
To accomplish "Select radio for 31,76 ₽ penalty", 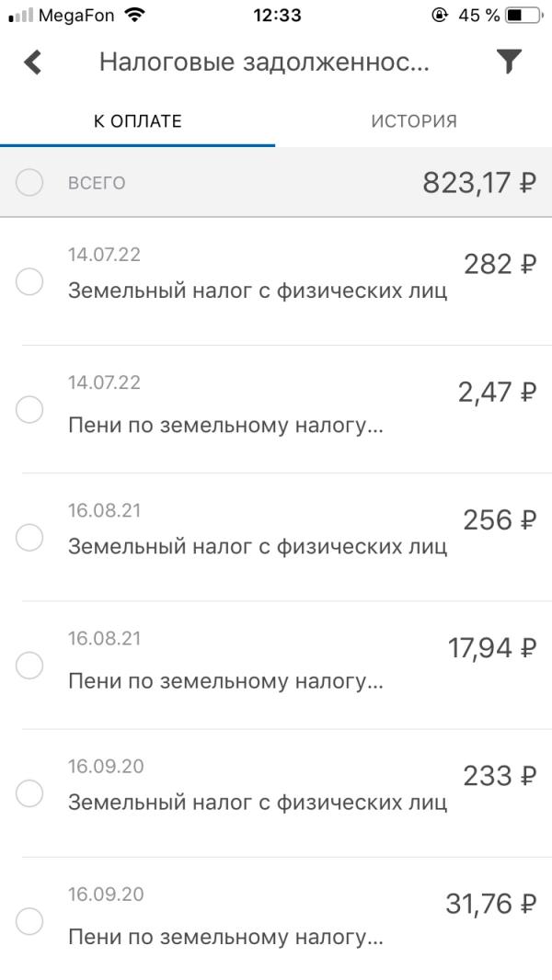I will (29, 920).
